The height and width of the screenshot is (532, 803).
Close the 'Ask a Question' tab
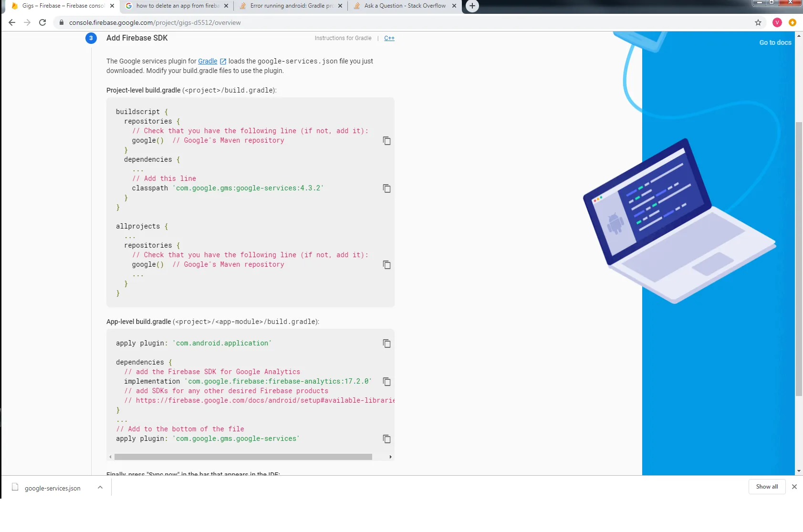[x=454, y=6]
